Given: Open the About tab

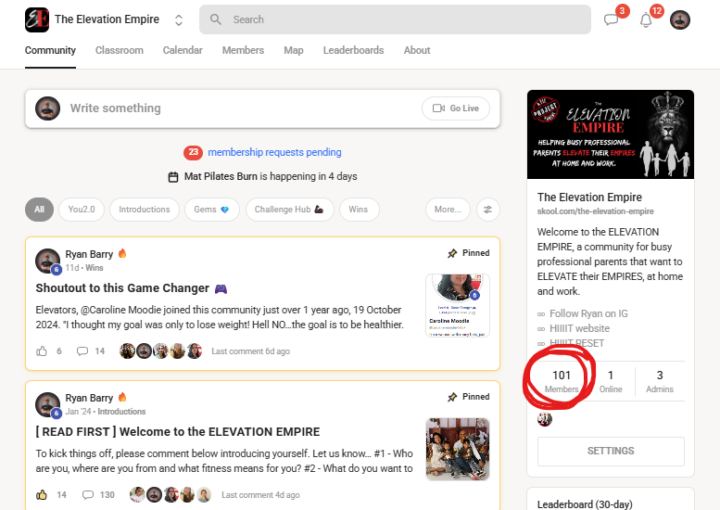Looking at the screenshot, I should (417, 50).
